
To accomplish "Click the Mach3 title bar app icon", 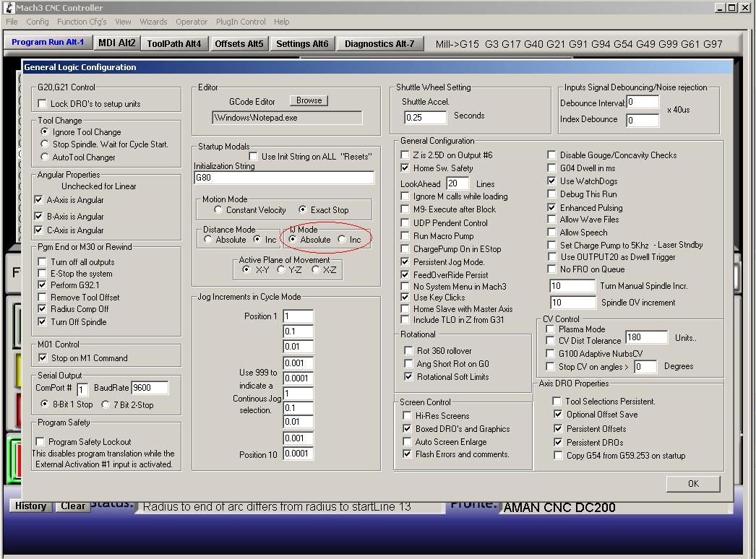I will click(9, 8).
